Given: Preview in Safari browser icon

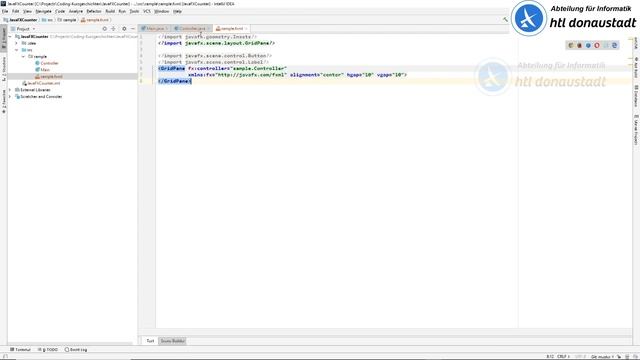Looking at the screenshot, I should 588,45.
